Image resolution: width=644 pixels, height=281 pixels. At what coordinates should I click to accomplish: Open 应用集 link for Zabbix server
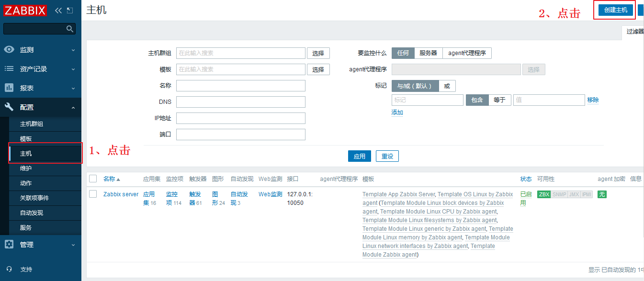pos(149,199)
